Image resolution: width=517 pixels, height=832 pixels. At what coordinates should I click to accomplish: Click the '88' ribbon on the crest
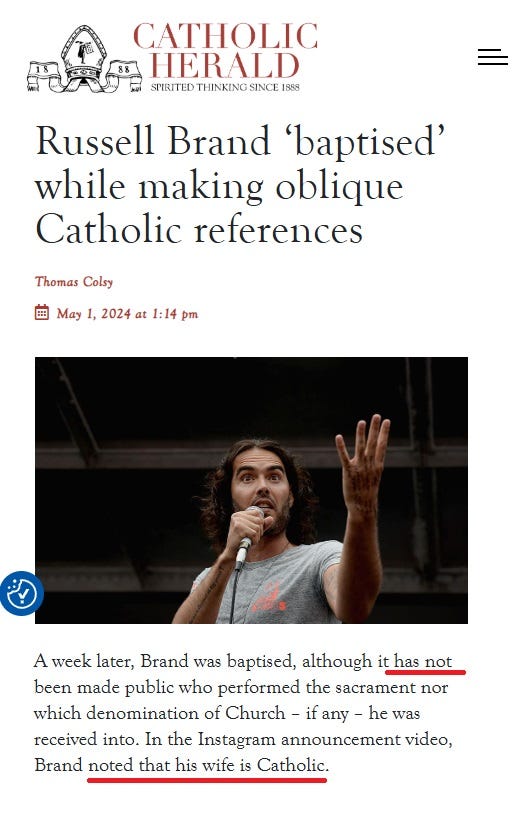click(124, 69)
